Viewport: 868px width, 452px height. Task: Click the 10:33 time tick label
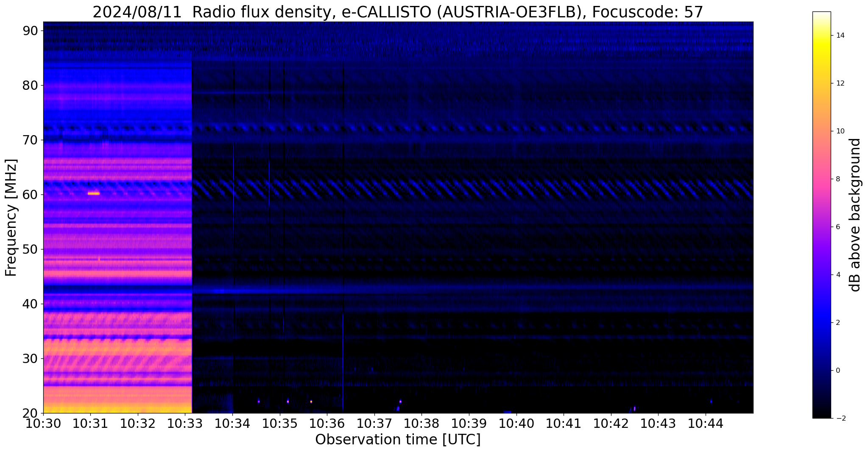click(185, 423)
